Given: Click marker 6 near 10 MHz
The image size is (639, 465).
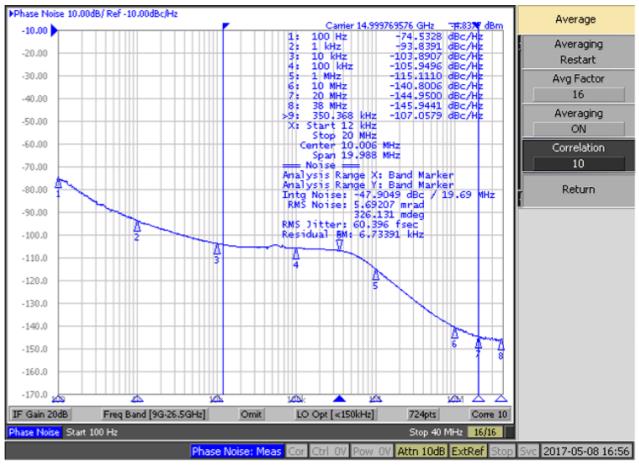Looking at the screenshot, I should pyautogui.click(x=454, y=333).
